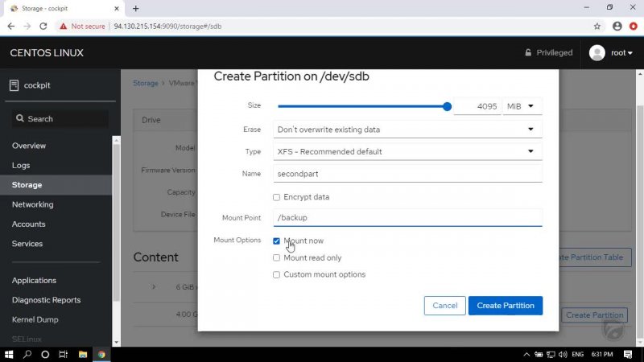Open the MiB size unit dropdown

(522, 106)
